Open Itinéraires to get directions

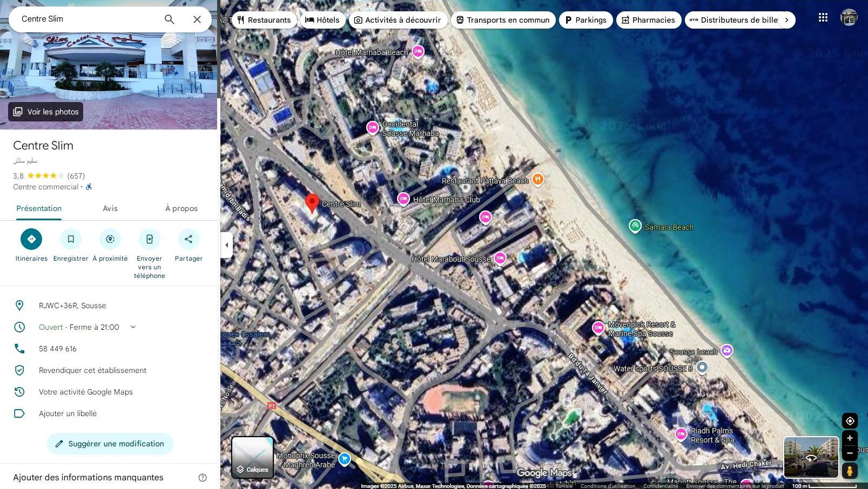[x=31, y=239]
